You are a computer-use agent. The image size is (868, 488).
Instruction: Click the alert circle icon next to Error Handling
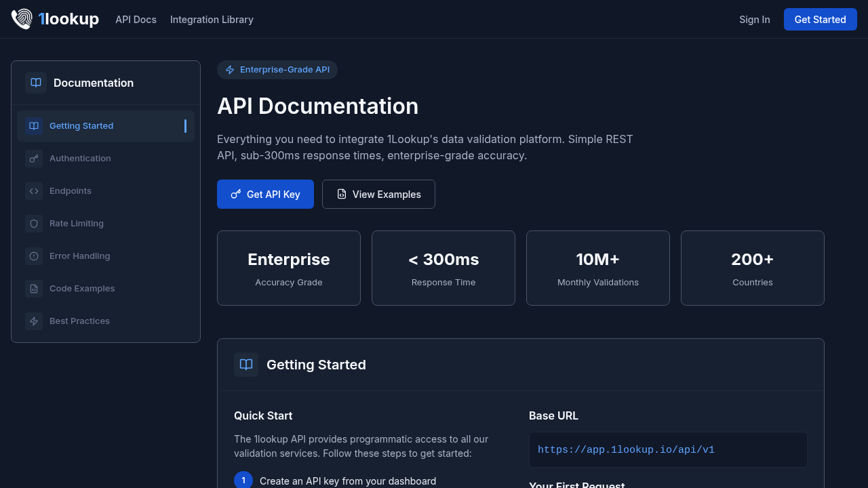tap(34, 256)
